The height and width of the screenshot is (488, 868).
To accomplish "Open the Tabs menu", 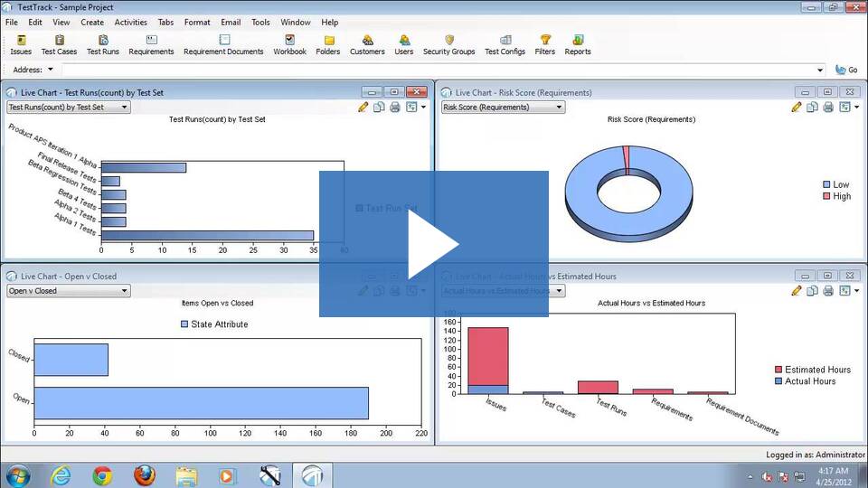I will (x=165, y=22).
